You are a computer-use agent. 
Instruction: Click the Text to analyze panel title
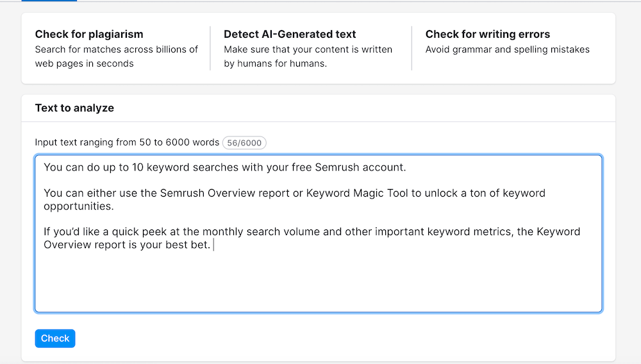74,108
